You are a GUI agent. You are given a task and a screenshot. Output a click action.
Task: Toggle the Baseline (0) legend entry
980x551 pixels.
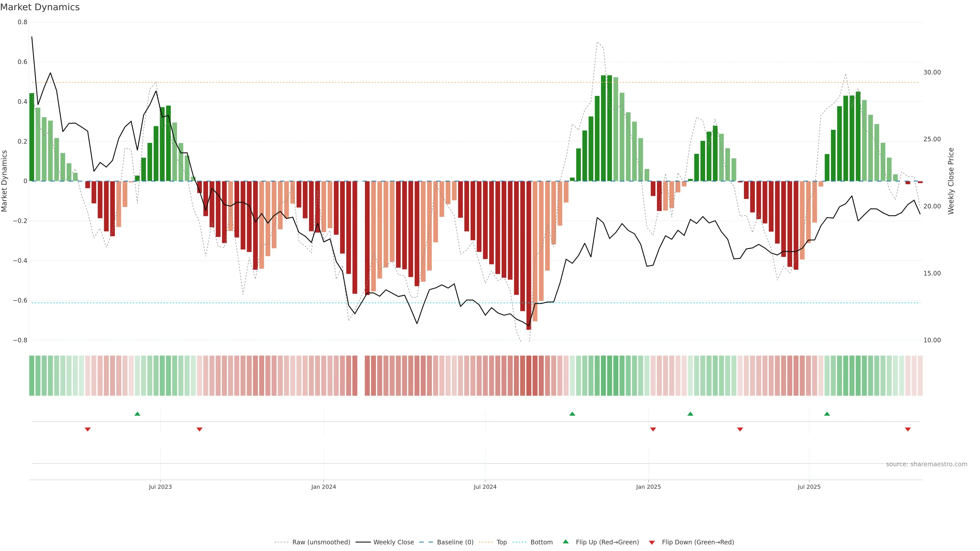[455, 542]
